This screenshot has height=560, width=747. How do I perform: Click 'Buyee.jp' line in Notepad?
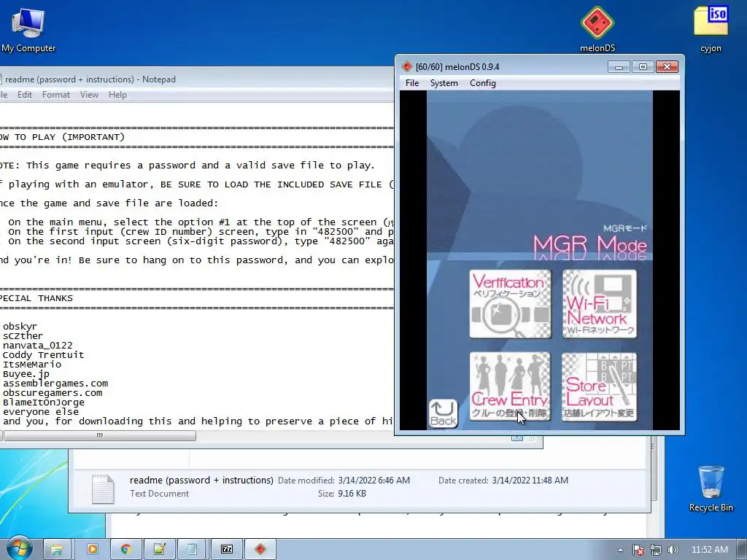coord(26,374)
